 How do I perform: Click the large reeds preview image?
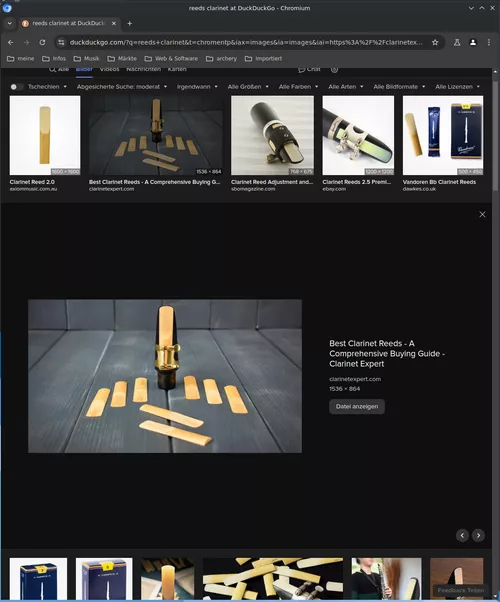165,376
